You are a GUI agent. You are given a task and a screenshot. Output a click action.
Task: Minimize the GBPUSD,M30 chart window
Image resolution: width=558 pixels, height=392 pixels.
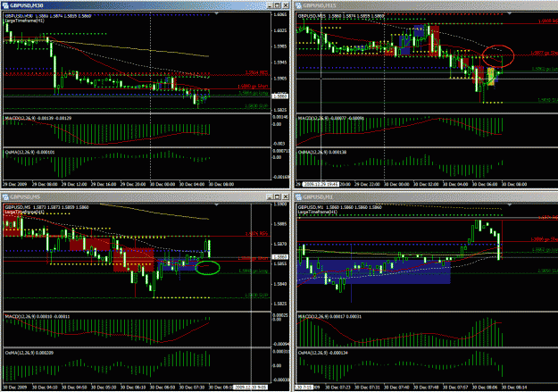coord(271,5)
